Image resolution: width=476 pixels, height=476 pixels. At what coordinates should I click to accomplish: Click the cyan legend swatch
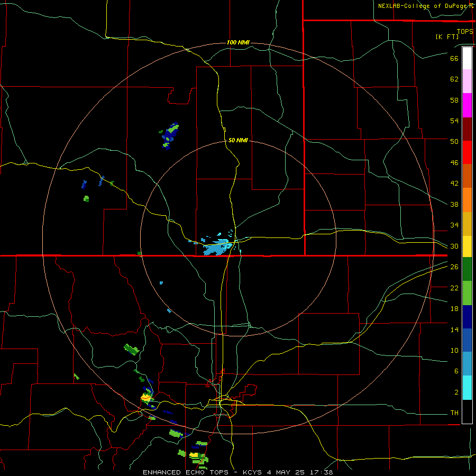[x=467, y=388]
